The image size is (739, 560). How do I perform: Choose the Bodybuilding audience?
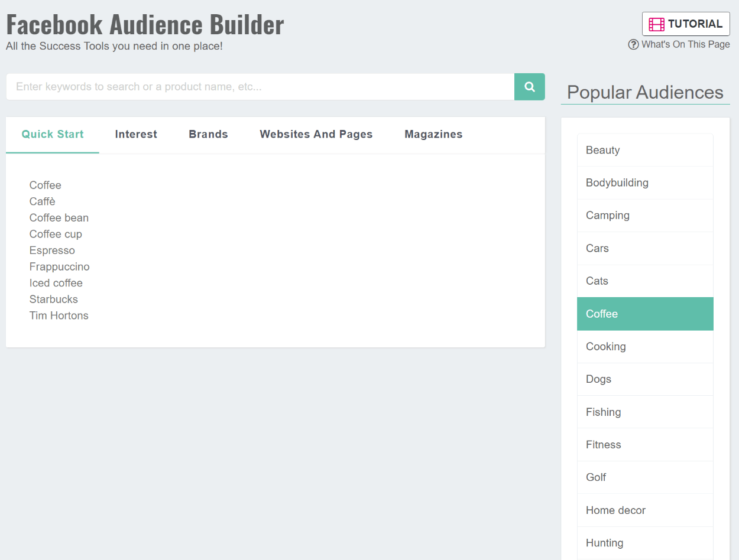point(645,183)
